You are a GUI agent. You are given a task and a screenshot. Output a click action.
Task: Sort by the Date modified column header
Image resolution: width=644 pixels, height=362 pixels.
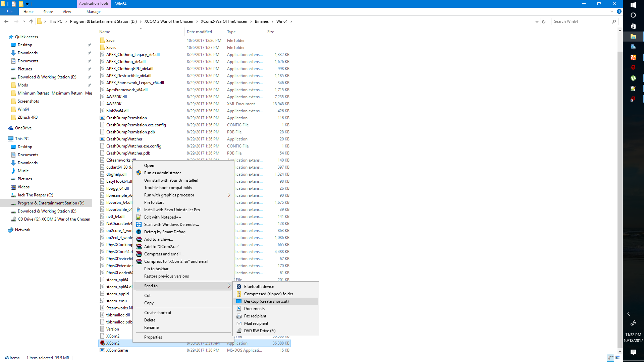[x=205, y=32]
